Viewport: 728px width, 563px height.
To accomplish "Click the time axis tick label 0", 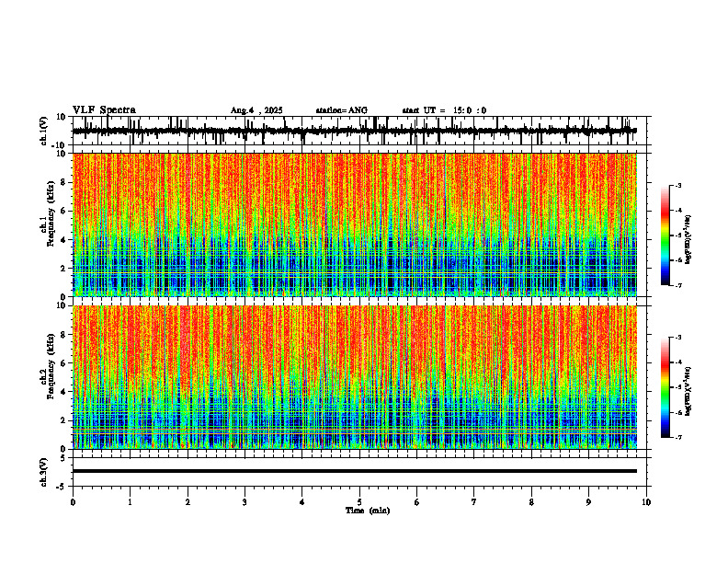I will pyautogui.click(x=73, y=502).
